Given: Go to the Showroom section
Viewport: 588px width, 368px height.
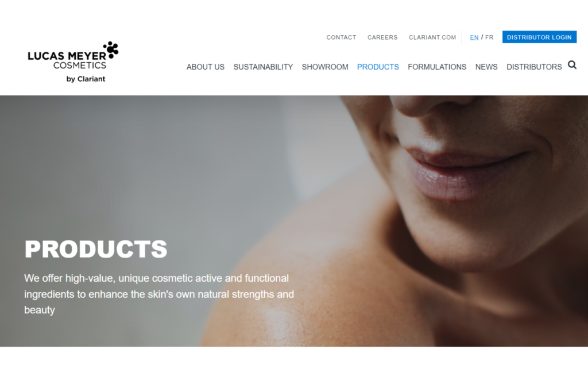Looking at the screenshot, I should click(x=325, y=67).
